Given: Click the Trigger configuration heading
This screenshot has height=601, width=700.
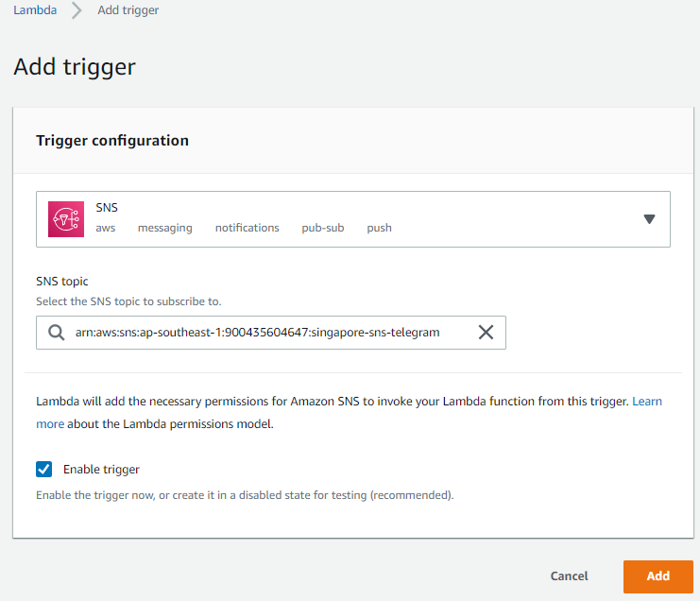Looking at the screenshot, I should (112, 141).
